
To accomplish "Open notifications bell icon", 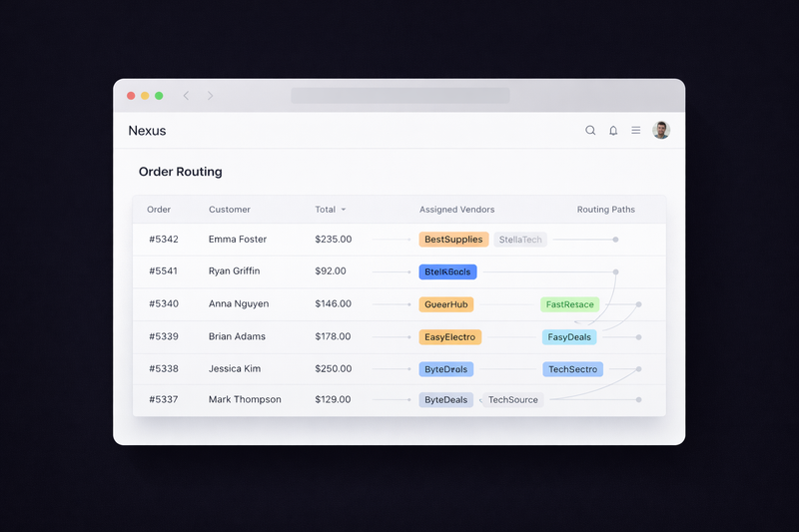I will click(x=613, y=131).
